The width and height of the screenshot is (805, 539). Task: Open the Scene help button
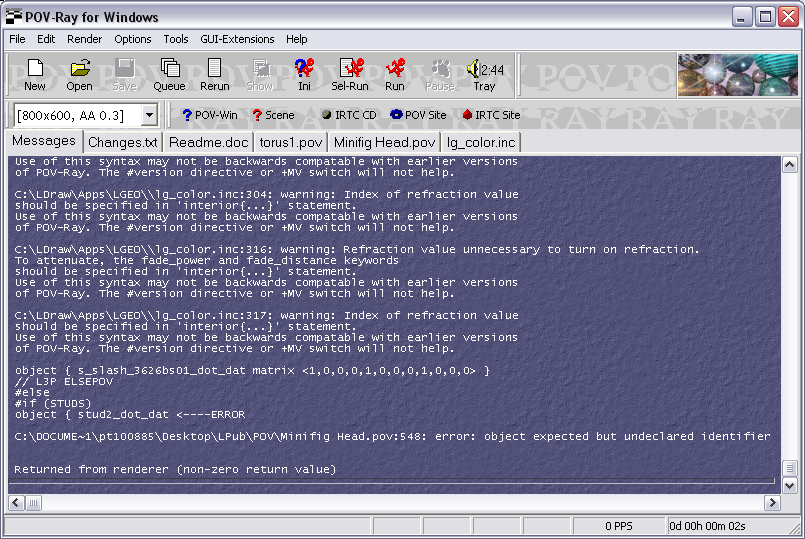273,115
